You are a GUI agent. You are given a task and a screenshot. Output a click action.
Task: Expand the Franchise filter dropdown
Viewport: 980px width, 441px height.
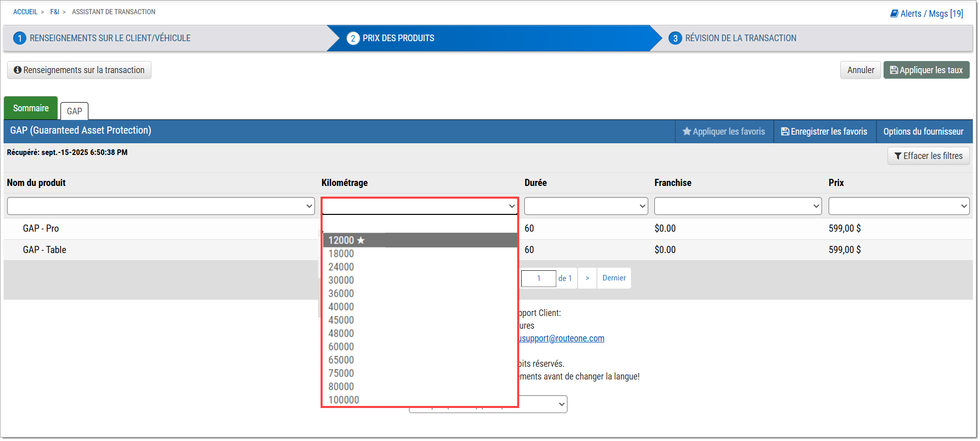tap(737, 206)
